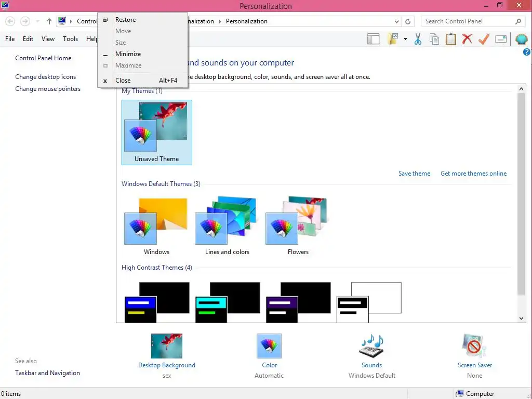Click the Color fan swatch icon
This screenshot has width=532, height=399.
coord(269,345)
